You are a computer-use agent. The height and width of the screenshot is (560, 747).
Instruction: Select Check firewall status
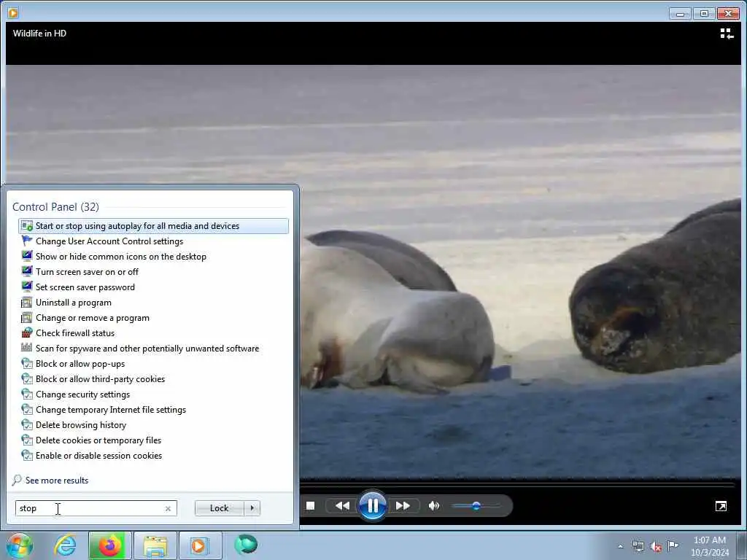(x=153, y=332)
